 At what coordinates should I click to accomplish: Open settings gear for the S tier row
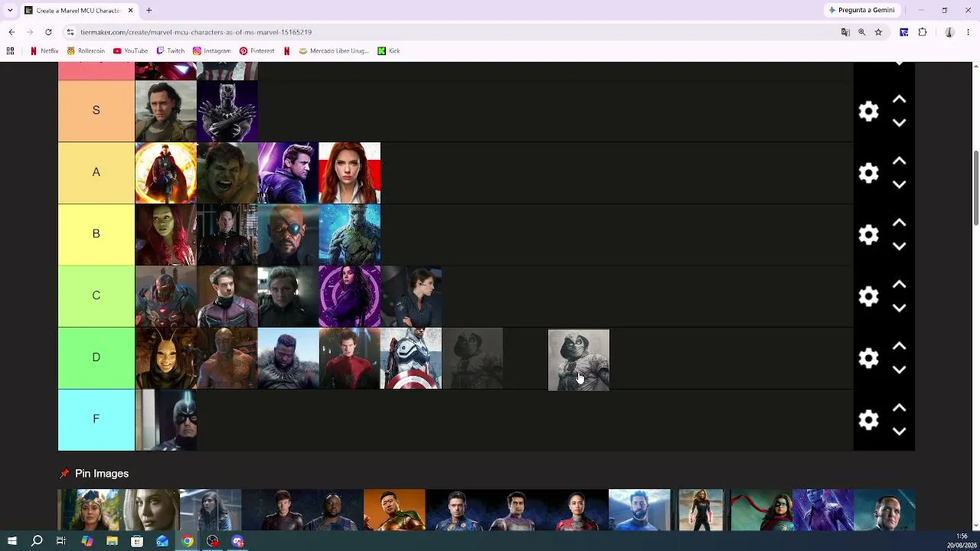[868, 111]
